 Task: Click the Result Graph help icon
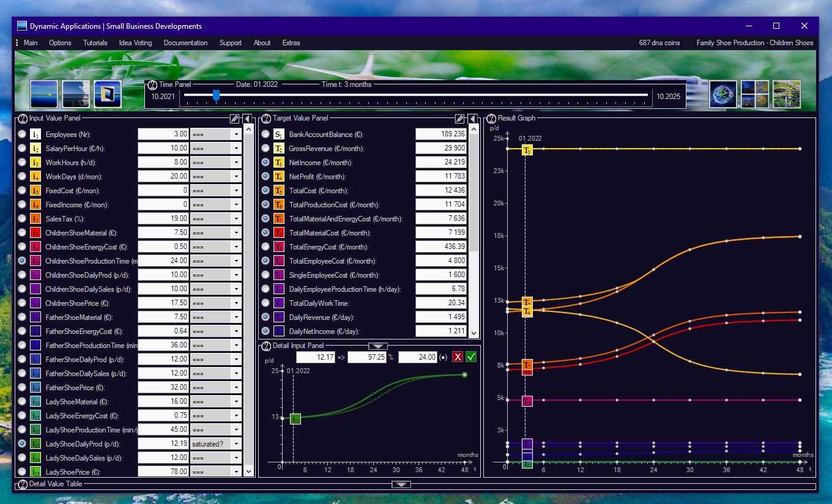tap(491, 118)
